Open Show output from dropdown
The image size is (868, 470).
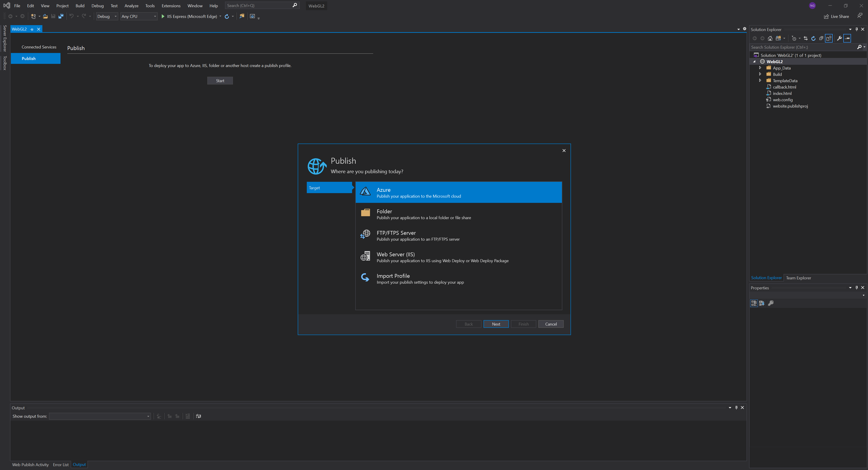[100, 416]
